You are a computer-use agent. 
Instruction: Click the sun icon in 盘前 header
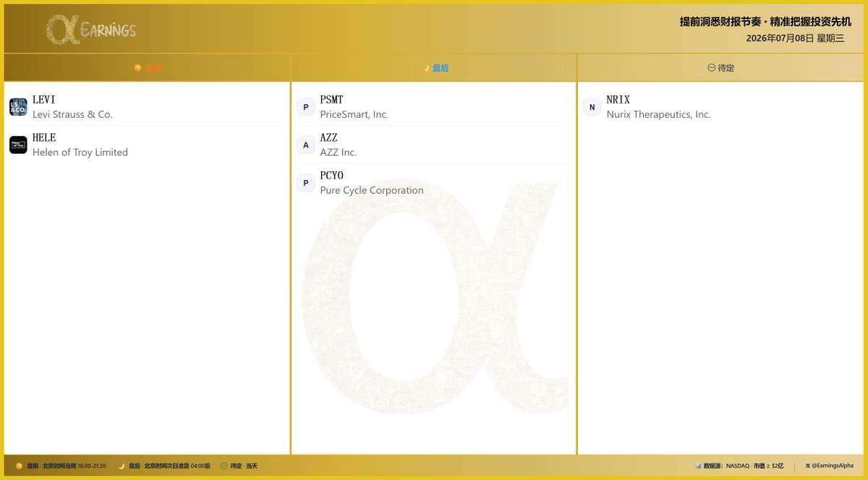pyautogui.click(x=137, y=68)
